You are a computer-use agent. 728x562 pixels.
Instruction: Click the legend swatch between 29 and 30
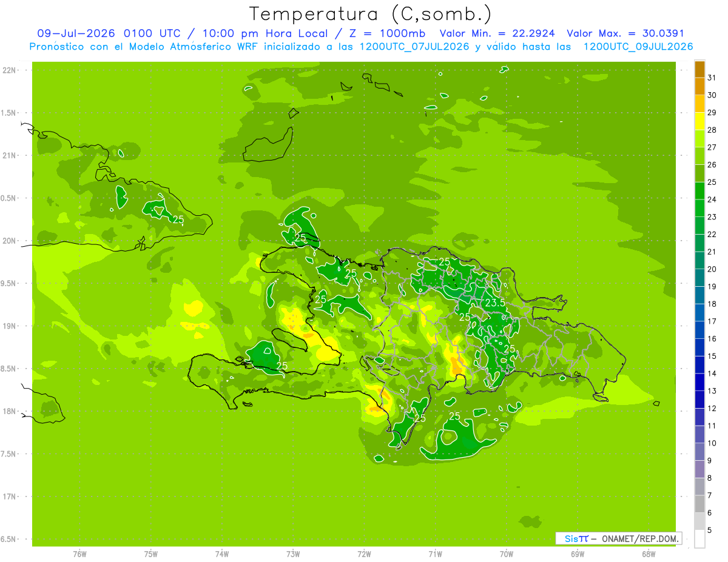click(699, 104)
